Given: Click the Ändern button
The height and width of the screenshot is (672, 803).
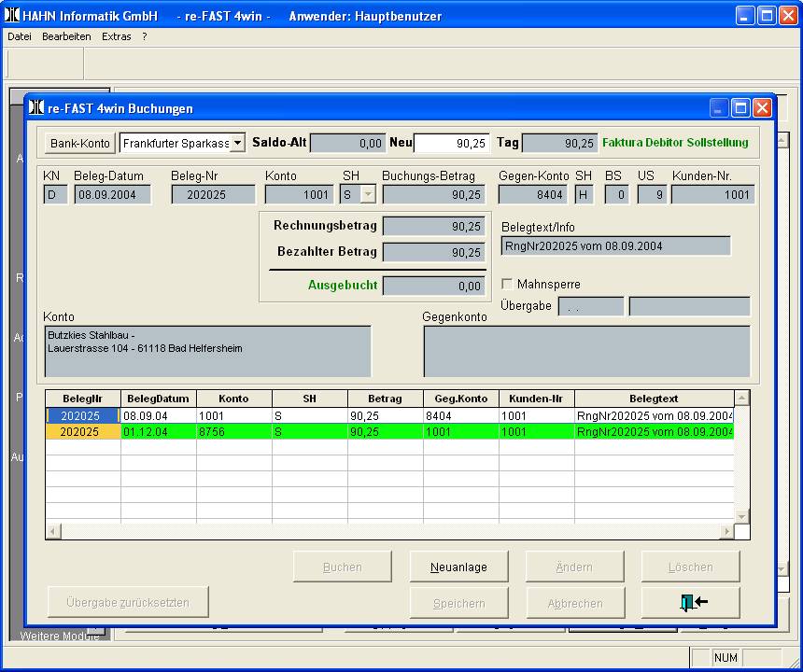Looking at the screenshot, I should [574, 567].
